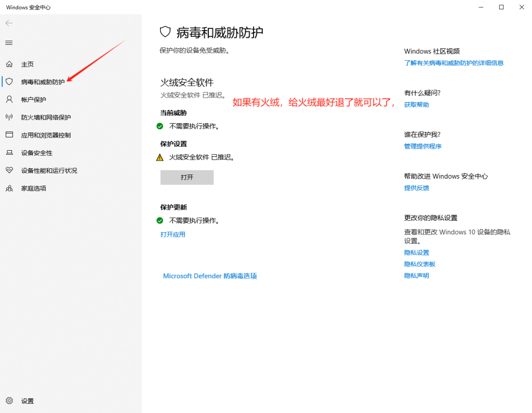Image resolution: width=532 pixels, height=413 pixels.
Task: Open 主页 in the sidebar
Action: (28, 64)
